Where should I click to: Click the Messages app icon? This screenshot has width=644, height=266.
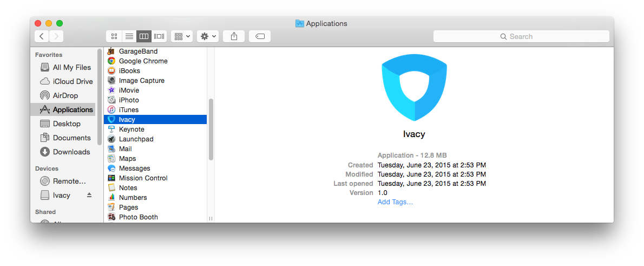(x=111, y=168)
